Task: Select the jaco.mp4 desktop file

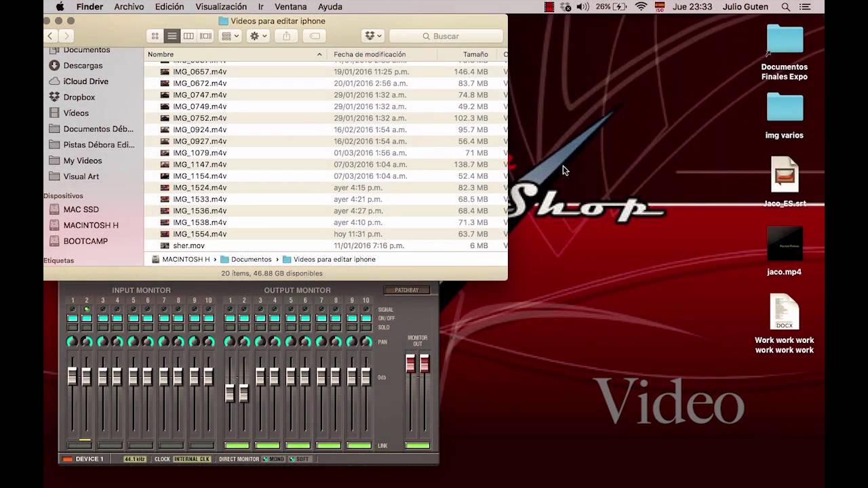Action: 785,251
